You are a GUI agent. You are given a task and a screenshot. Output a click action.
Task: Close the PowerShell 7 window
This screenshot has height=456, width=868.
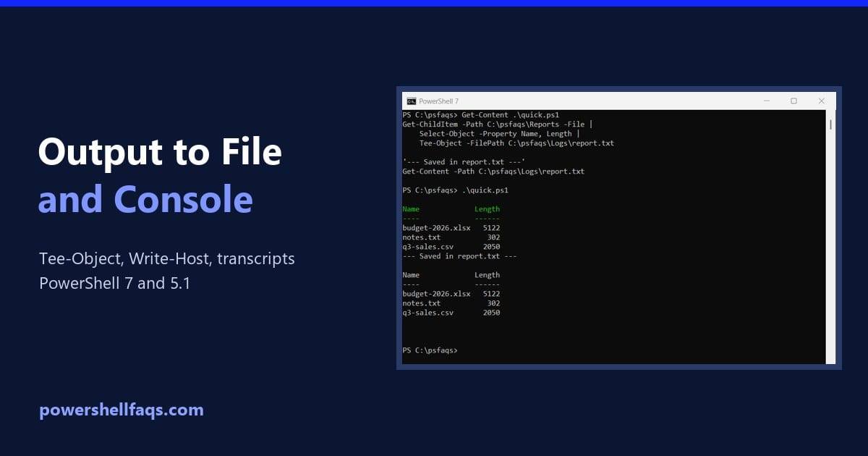coord(822,101)
